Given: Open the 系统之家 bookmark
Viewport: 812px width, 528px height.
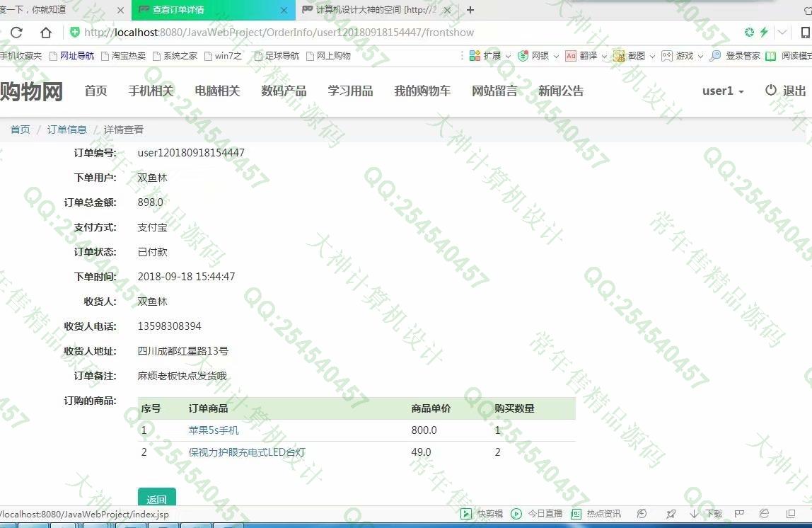Looking at the screenshot, I should click(175, 55).
